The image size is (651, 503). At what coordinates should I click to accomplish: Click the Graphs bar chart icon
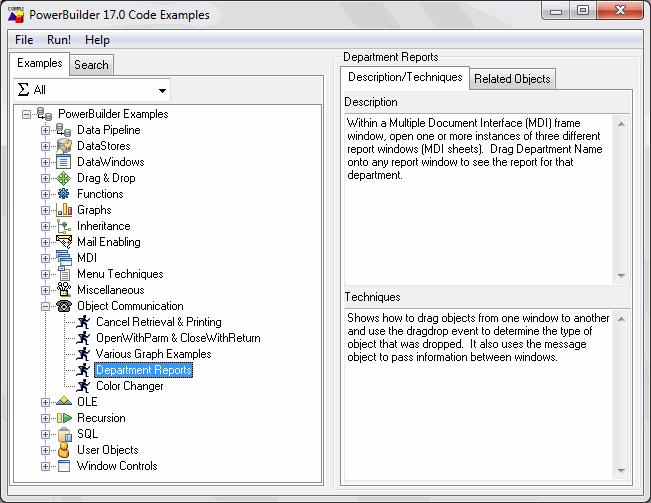(64, 210)
